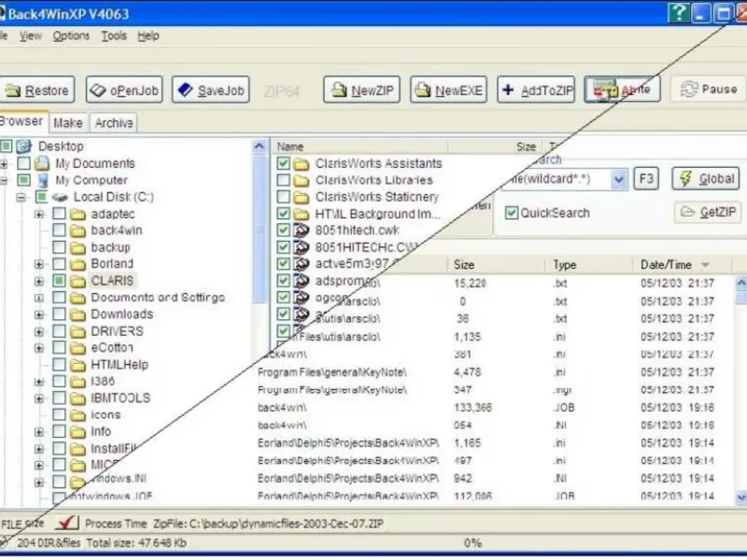Uncheck 8051HITECHc.CWK file checkbox
Screen dimensions: 747x560
coord(283,246)
